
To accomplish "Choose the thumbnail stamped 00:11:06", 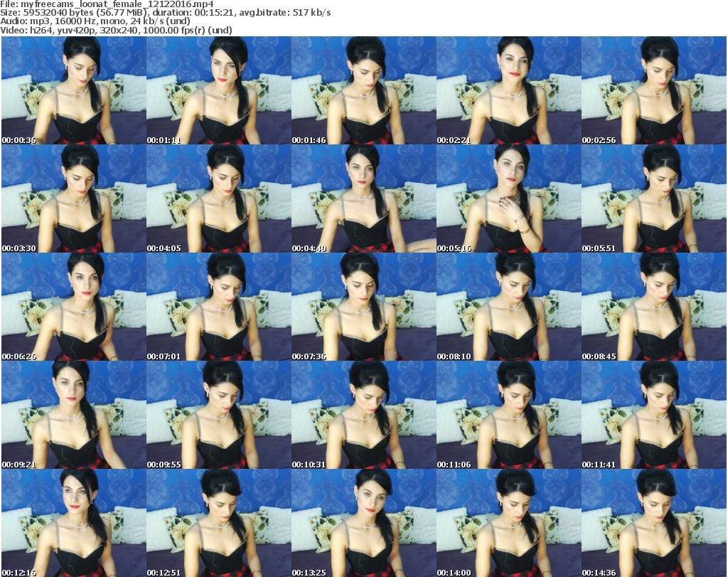I will [509, 415].
